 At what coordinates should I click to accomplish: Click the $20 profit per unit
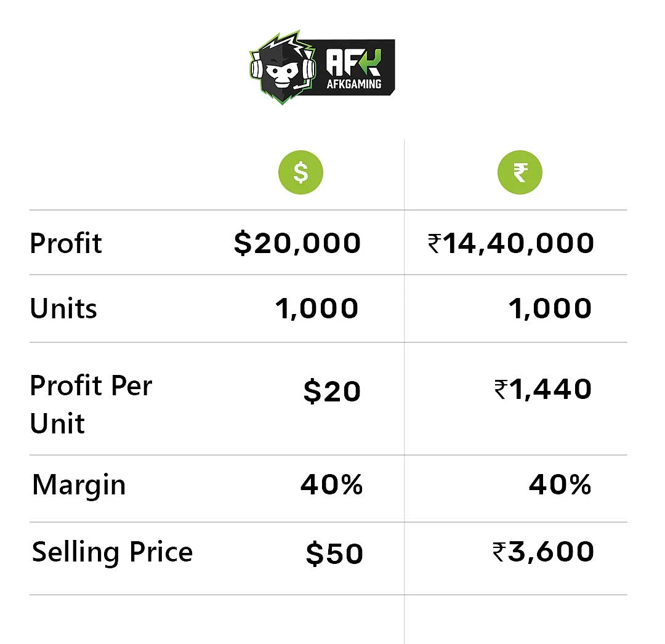point(332,391)
